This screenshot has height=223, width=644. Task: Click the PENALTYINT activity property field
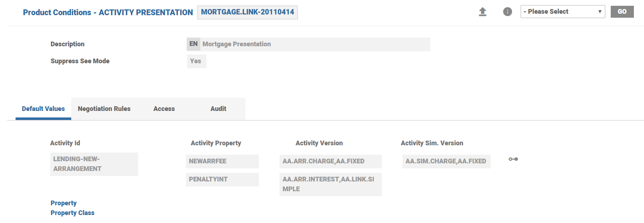click(x=222, y=179)
